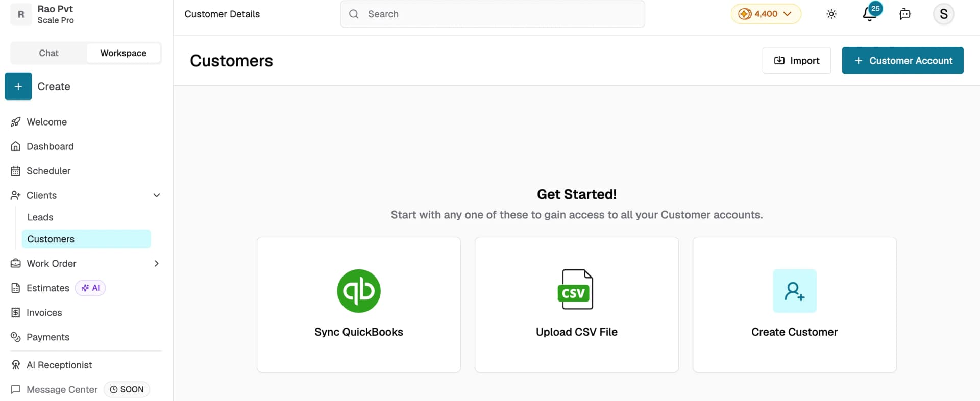Screen dimensions: 980x401
Task: Open the chat bot icon in the top bar
Action: pyautogui.click(x=905, y=14)
